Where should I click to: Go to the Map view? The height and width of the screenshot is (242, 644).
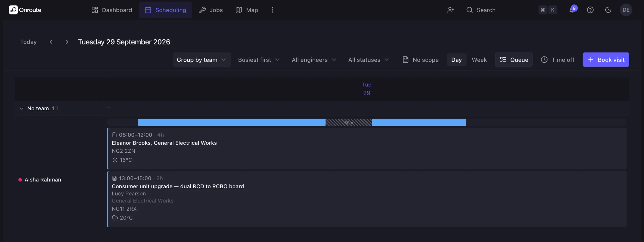(x=247, y=10)
